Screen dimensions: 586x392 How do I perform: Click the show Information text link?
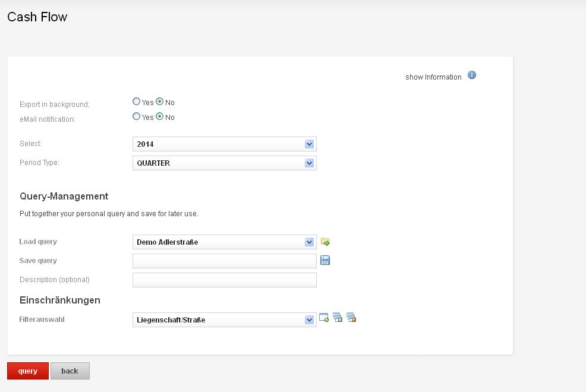tap(433, 77)
